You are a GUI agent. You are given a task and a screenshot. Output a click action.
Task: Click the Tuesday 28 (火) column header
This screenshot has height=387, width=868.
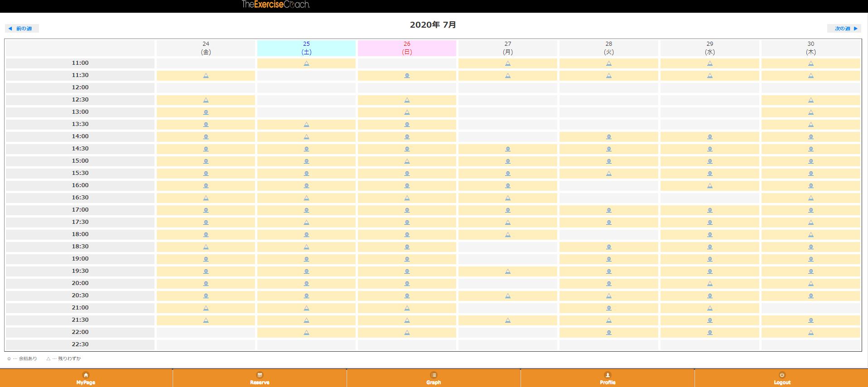609,48
